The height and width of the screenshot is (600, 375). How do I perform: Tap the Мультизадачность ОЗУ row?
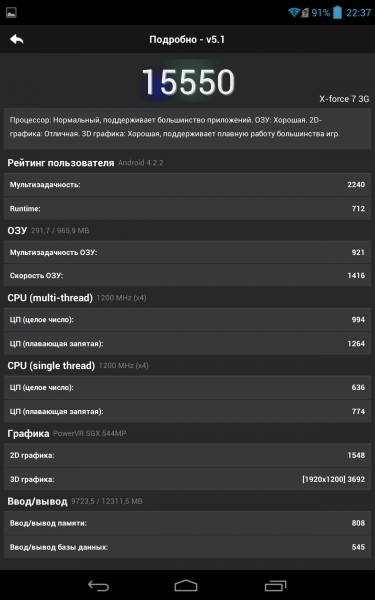(188, 252)
